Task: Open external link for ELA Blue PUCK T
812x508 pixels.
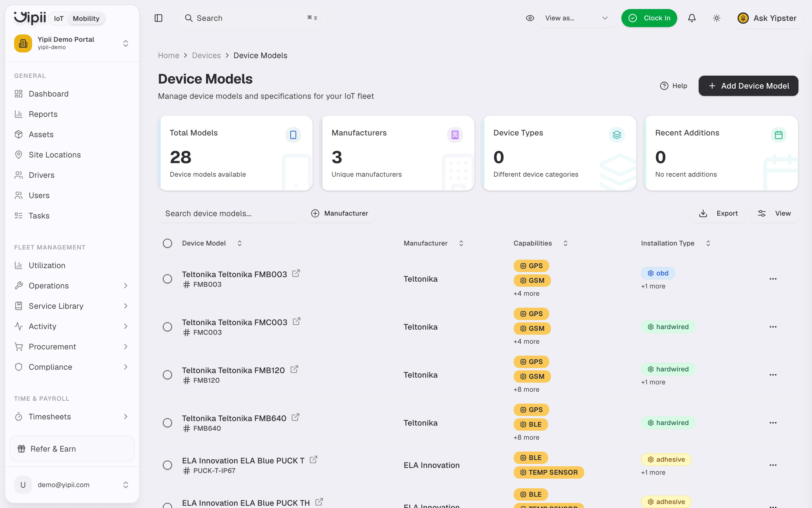Action: (314, 460)
